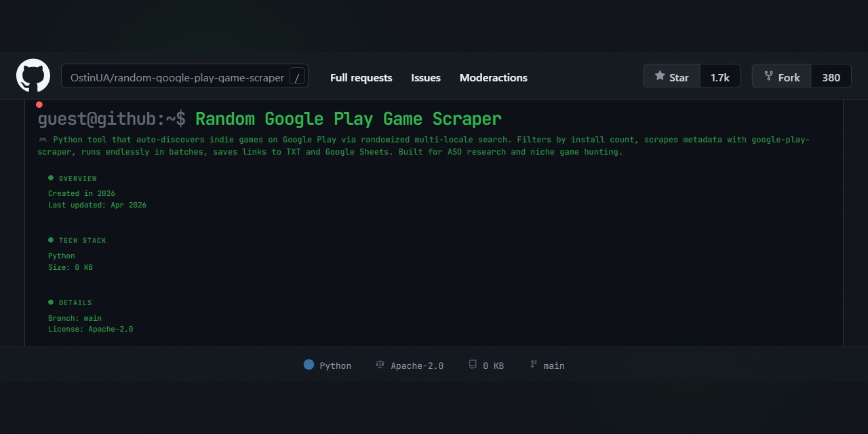Click the green bullet beside DETAILS

(51, 302)
